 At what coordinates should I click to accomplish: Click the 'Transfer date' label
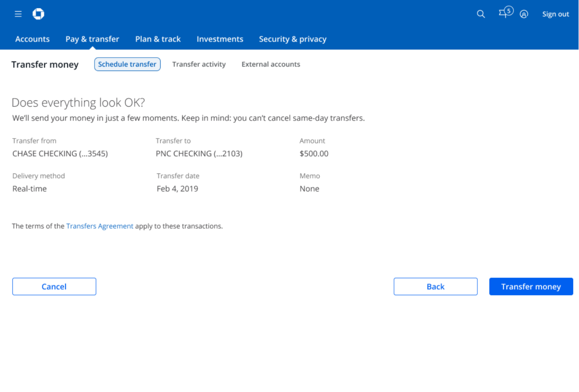coord(178,176)
